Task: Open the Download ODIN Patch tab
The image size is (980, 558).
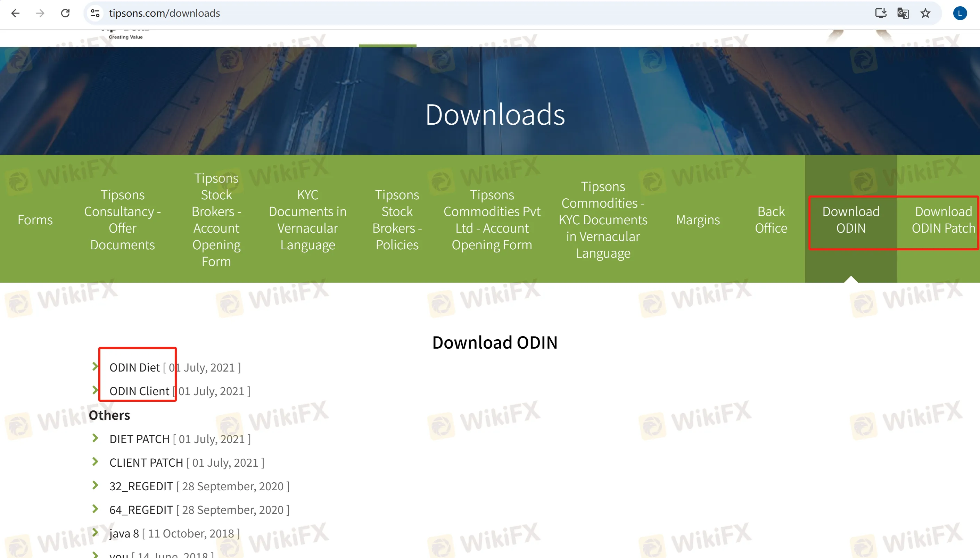Action: click(943, 219)
